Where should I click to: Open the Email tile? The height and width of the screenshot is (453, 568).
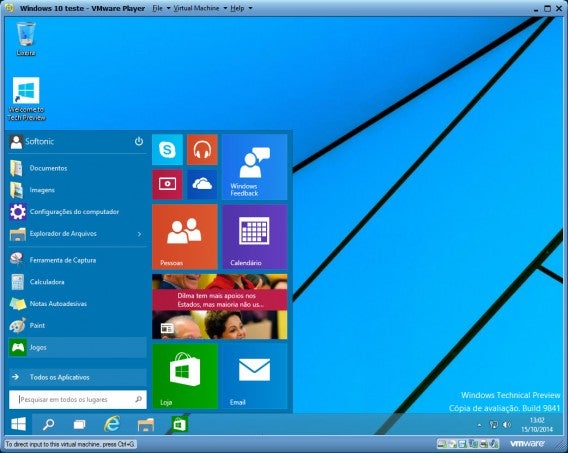point(255,376)
